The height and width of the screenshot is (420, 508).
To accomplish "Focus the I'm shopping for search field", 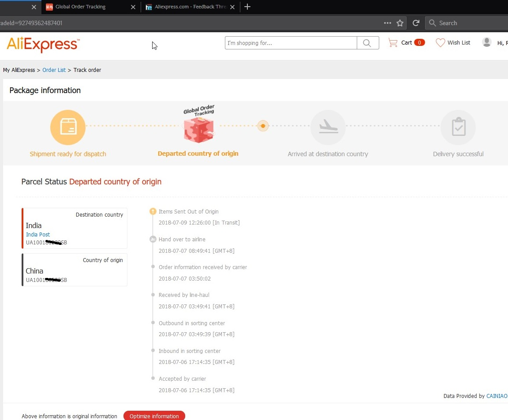I will (x=291, y=43).
